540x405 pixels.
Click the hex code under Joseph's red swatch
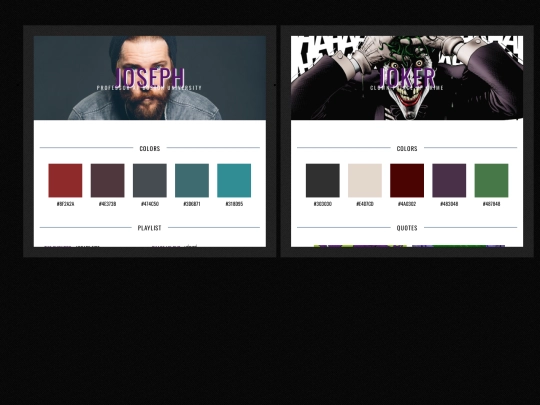(65, 204)
